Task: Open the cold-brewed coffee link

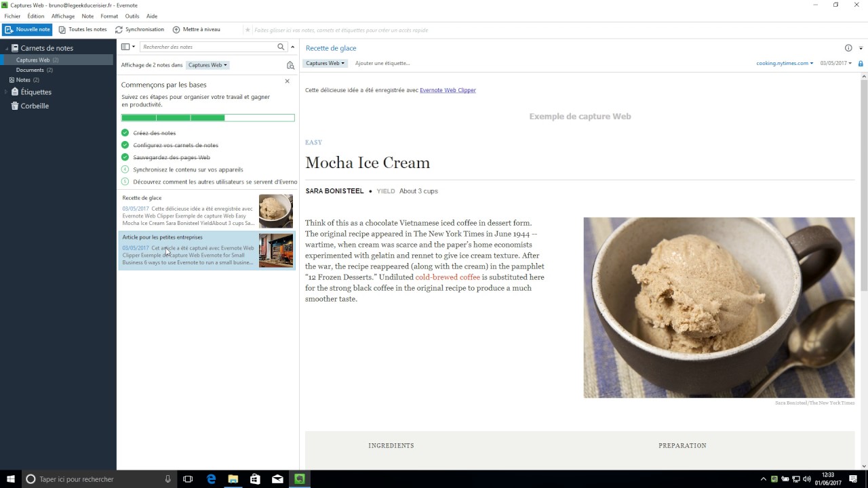Action: 448,277
